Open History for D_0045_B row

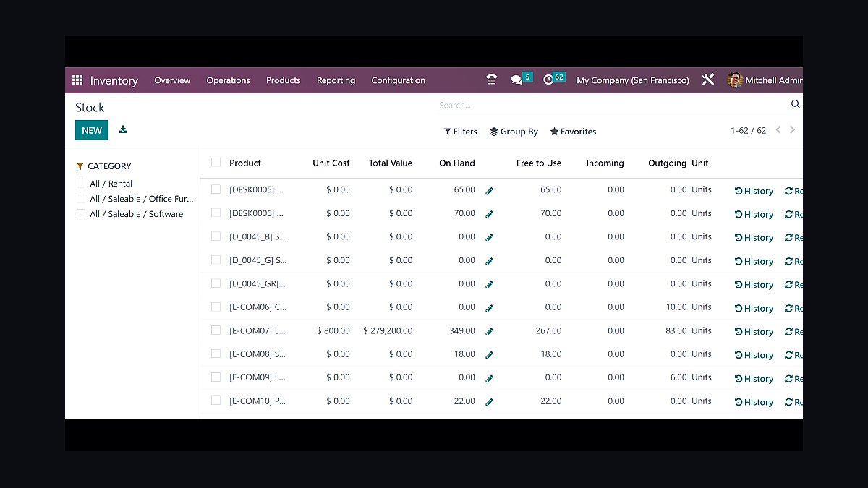pos(754,238)
